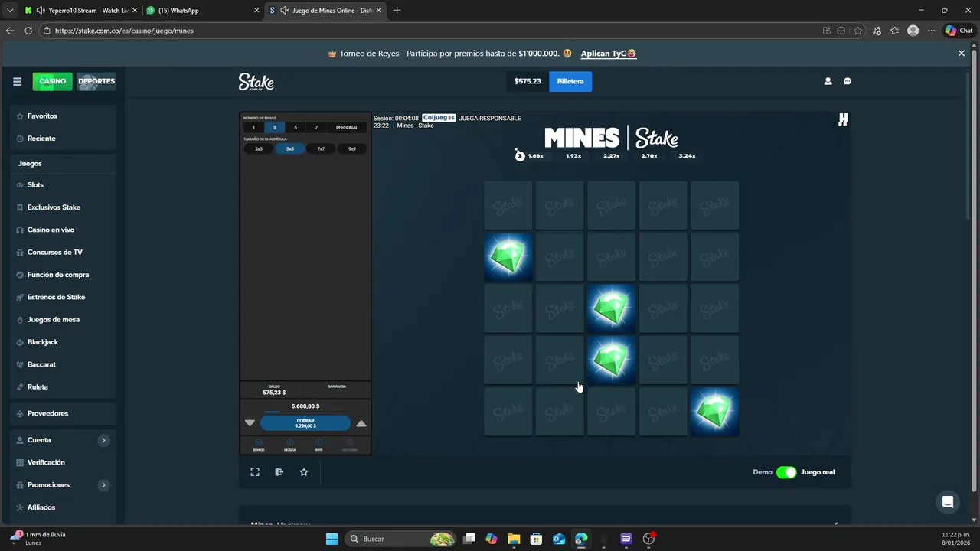Image resolution: width=980 pixels, height=551 pixels.
Task: Open the Copilot Chat button
Action: click(x=959, y=31)
